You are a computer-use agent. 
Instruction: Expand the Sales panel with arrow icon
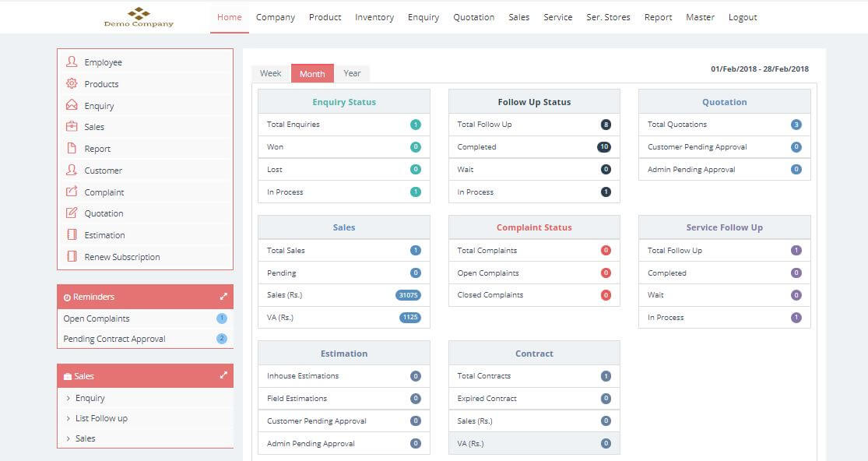(223, 375)
